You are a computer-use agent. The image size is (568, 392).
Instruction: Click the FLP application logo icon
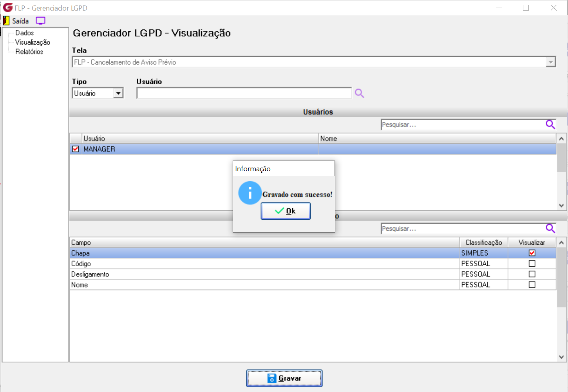(7, 7)
